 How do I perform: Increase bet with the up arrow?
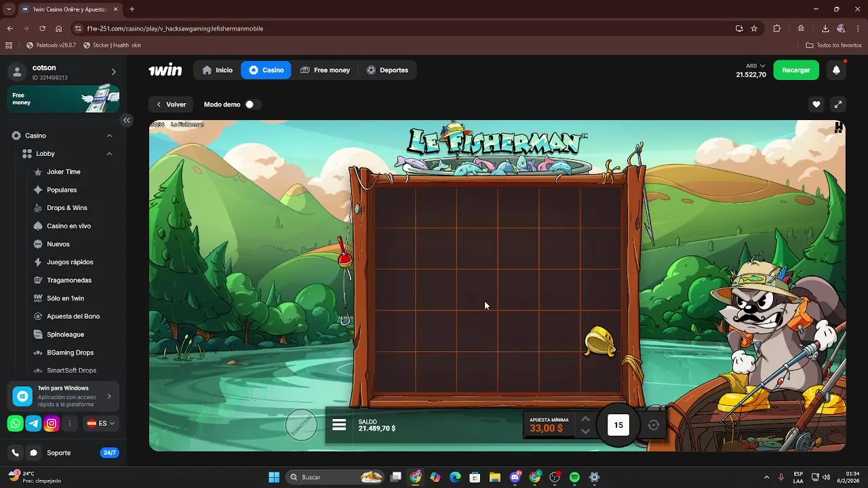pyautogui.click(x=585, y=419)
